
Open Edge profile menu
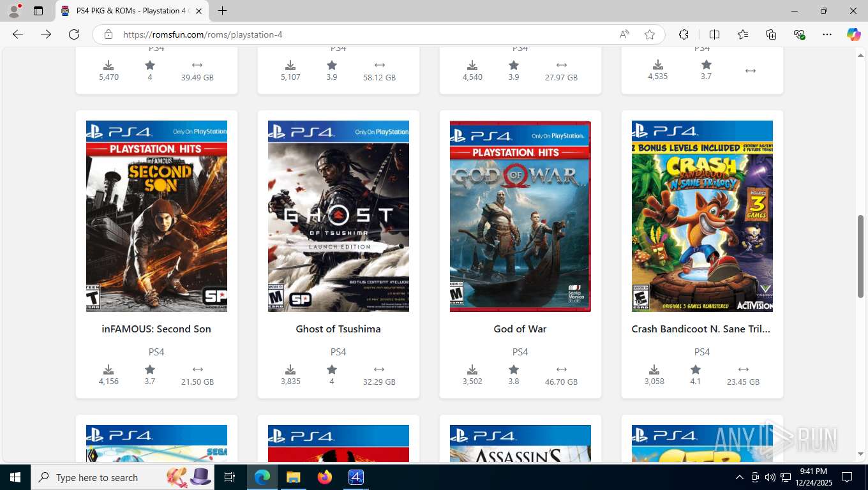[x=14, y=11]
